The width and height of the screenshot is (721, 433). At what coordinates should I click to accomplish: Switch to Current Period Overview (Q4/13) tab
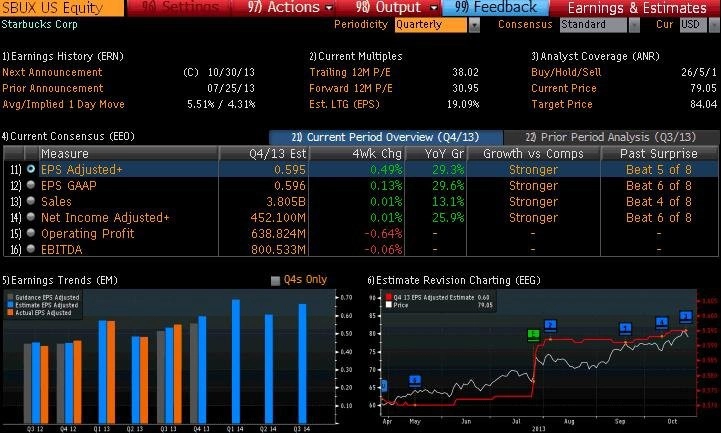coord(386,137)
